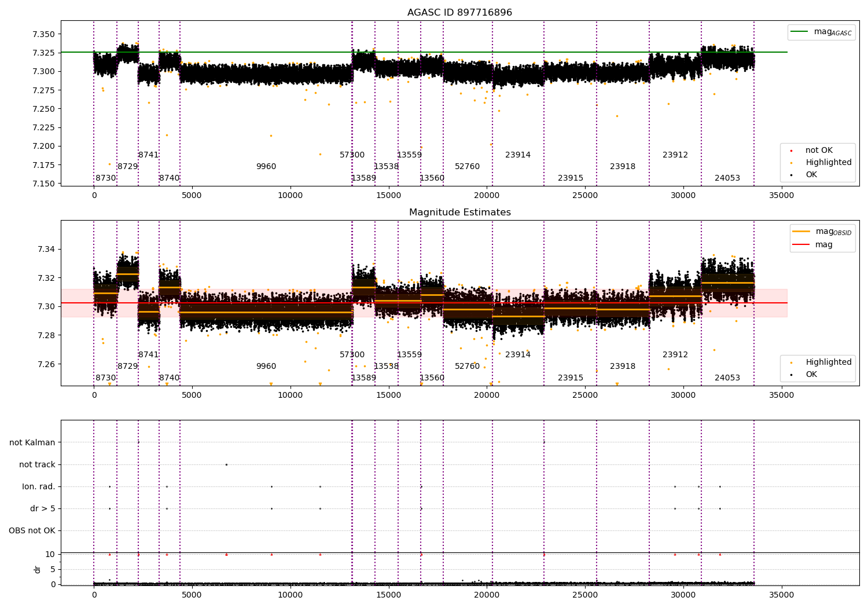Click the 35000 x-axis tick in bottom plot
Screen dimensions: 868x608
tap(781, 595)
